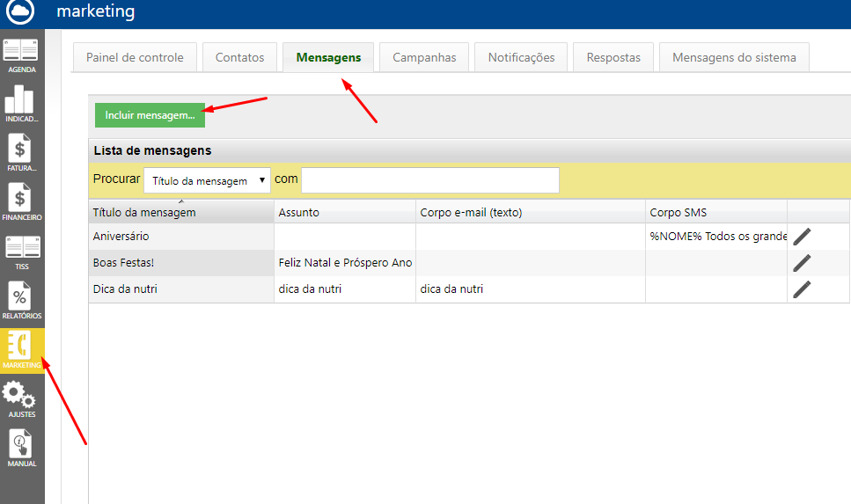This screenshot has width=851, height=504.
Task: Click 'Feliz Natal e Próspero Ano' subject cell
Action: [x=345, y=263]
